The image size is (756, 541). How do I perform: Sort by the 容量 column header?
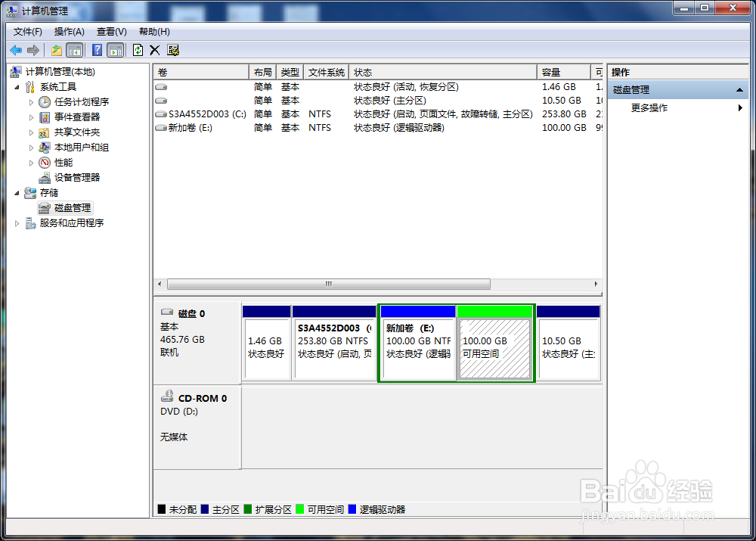click(x=564, y=73)
